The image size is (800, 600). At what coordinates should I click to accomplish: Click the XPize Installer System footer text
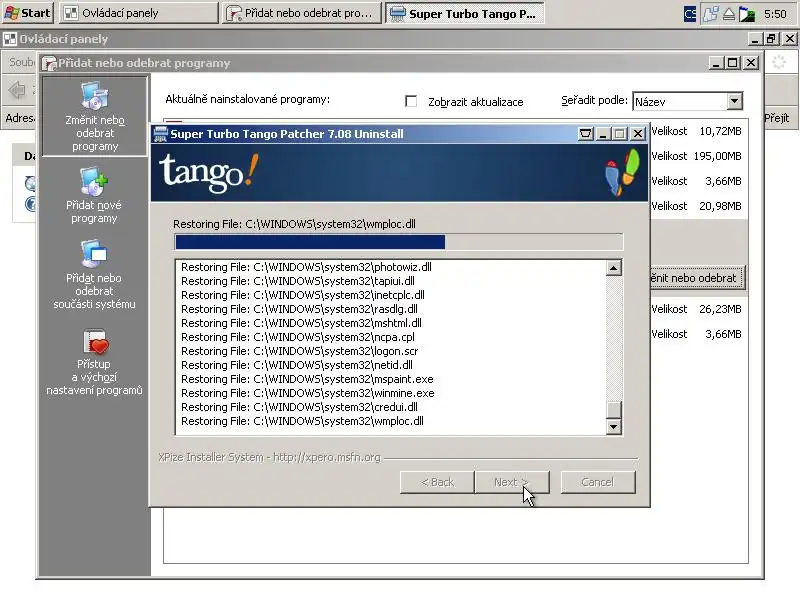coord(269,457)
